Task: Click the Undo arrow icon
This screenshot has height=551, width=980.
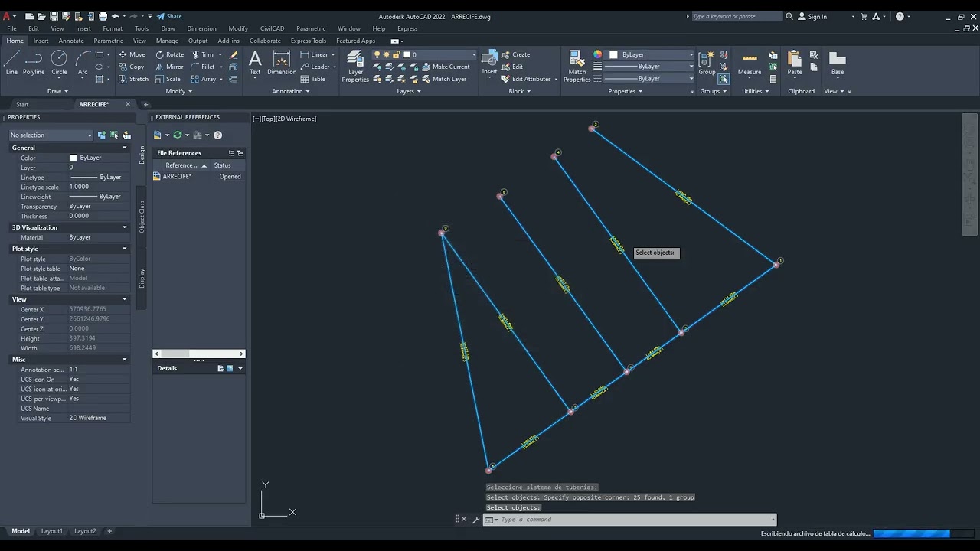Action: [x=116, y=16]
